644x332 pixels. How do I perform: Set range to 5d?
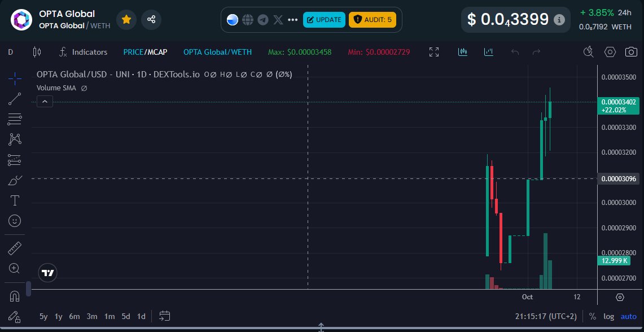click(126, 316)
